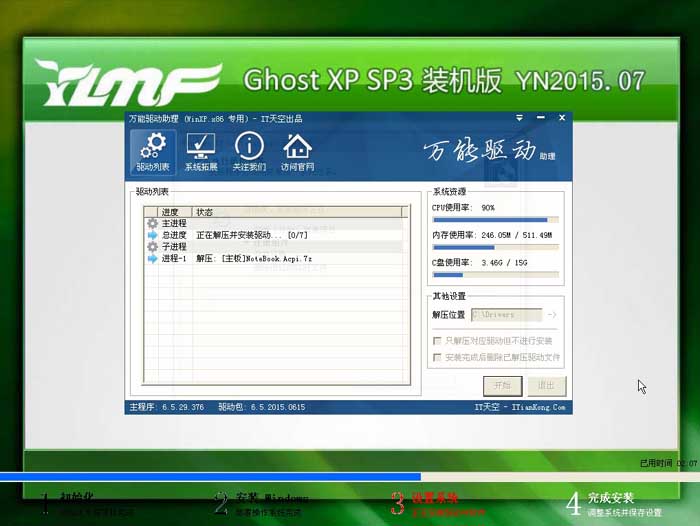Toggle 安装完成后删除已解压驱动文件 checkbox
This screenshot has width=700, height=526.
point(437,357)
